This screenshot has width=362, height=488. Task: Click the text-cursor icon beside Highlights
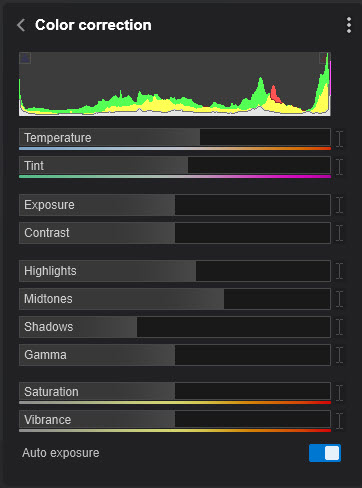(339, 271)
